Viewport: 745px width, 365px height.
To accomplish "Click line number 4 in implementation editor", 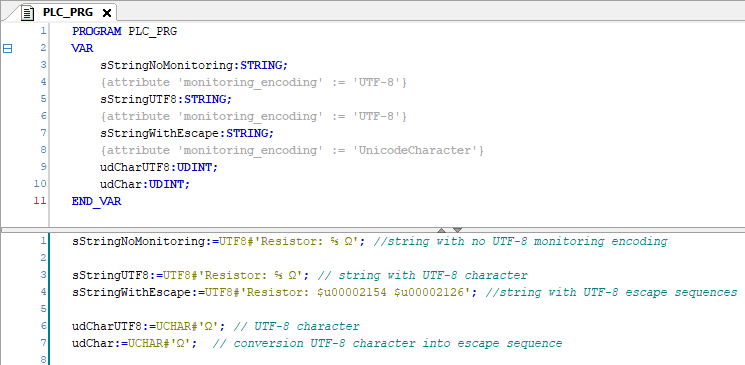I will pos(44,292).
